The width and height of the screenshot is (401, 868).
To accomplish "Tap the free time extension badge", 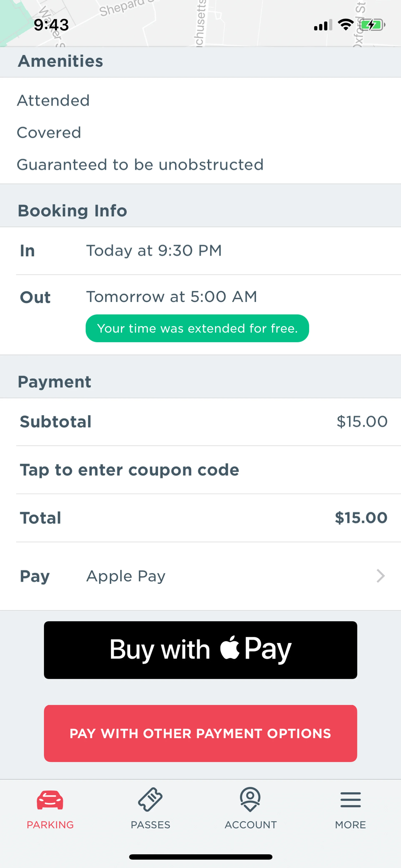I will [x=197, y=328].
